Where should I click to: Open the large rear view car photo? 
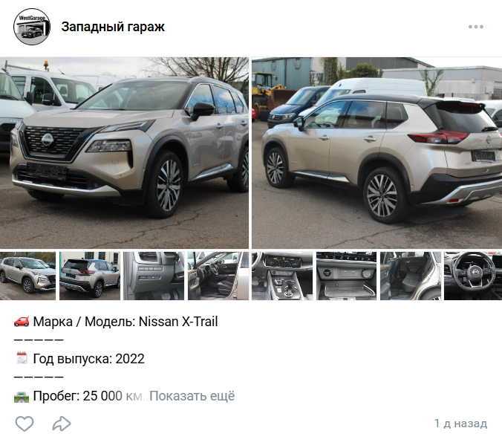tap(376, 153)
